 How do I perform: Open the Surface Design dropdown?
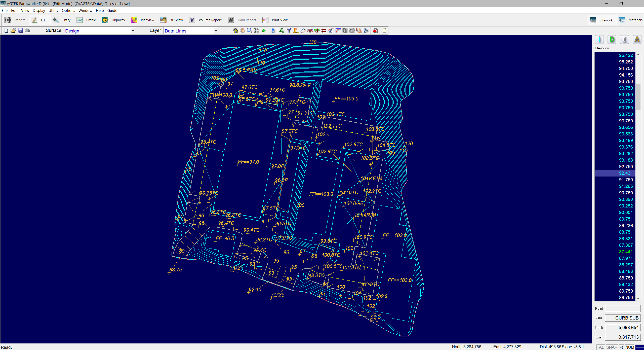pyautogui.click(x=133, y=31)
